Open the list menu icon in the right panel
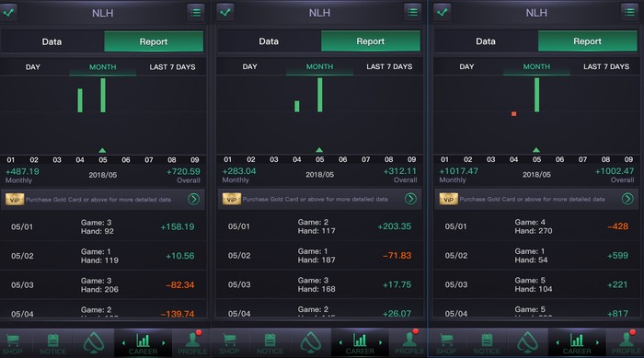The image size is (644, 358). (629, 12)
